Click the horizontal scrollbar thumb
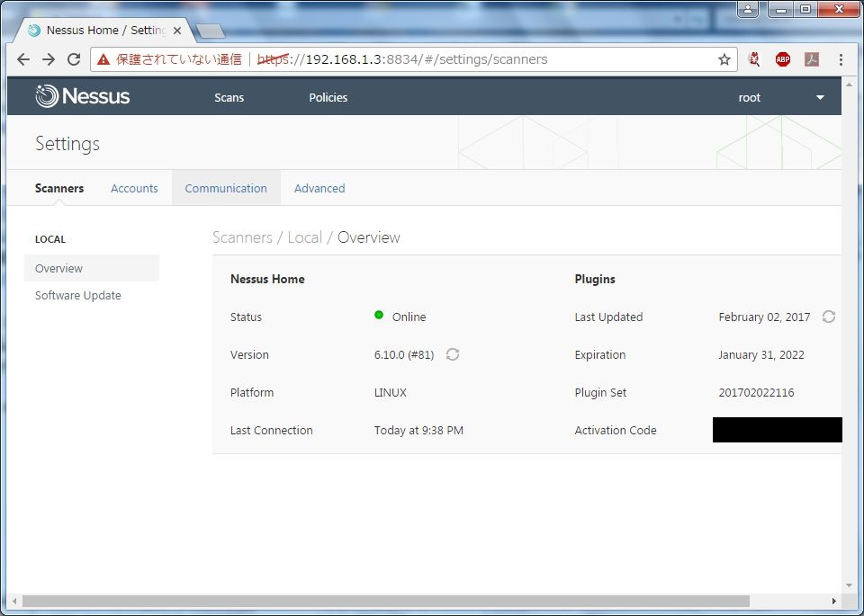Viewport: 864px width, 616px height. (x=386, y=601)
